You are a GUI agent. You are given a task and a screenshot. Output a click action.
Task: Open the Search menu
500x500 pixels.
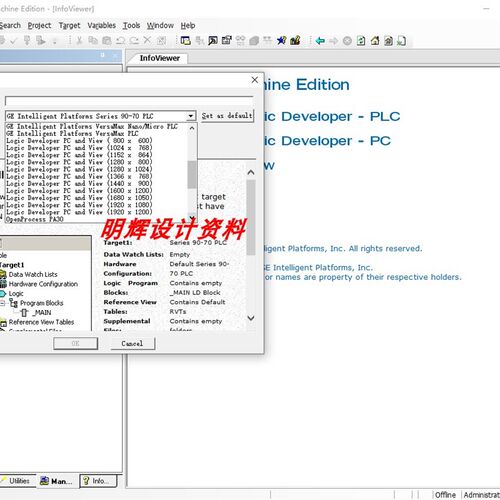coord(10,25)
